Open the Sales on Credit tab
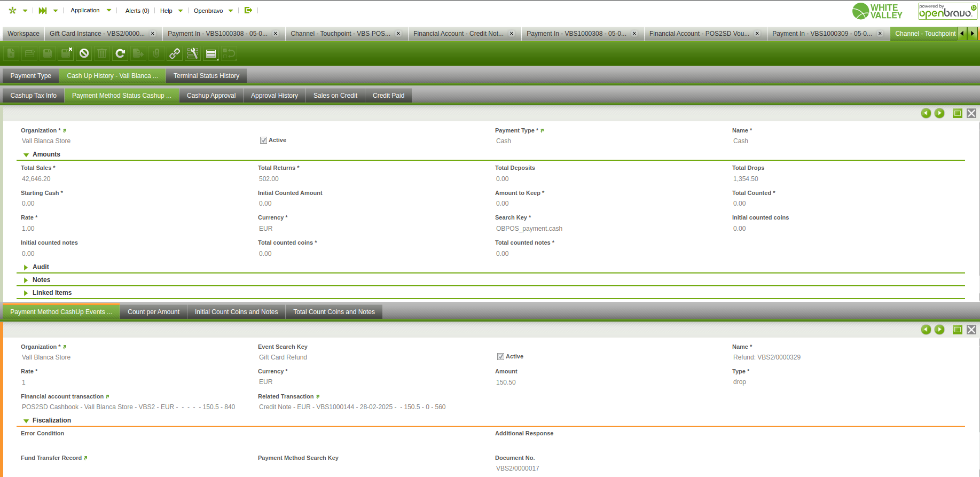Image resolution: width=980 pixels, height=477 pixels. click(335, 96)
